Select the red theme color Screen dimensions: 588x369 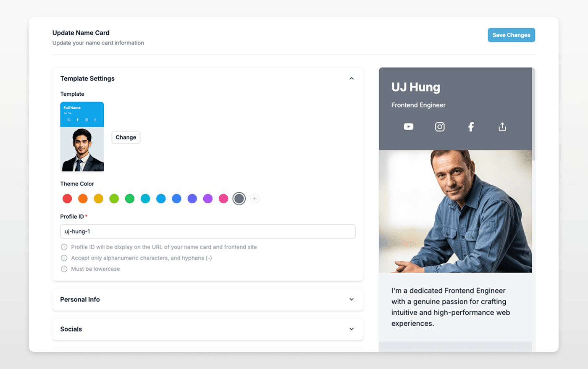pyautogui.click(x=67, y=199)
